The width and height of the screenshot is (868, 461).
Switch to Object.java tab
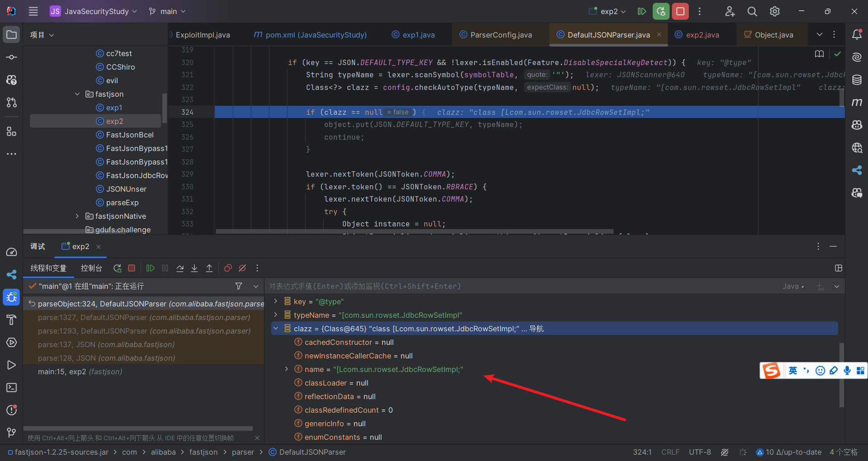[x=769, y=35]
